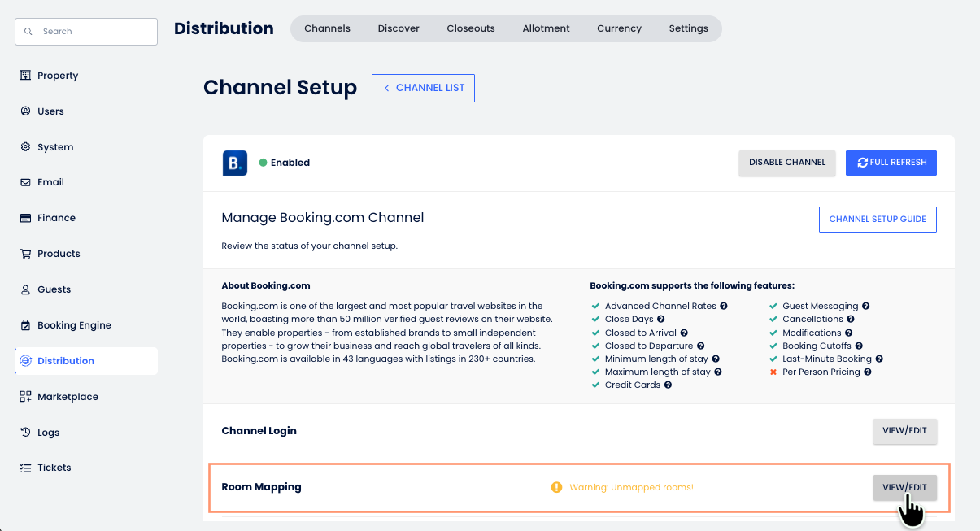The image size is (980, 531).
Task: Click the Distribution globe icon
Action: tap(25, 361)
